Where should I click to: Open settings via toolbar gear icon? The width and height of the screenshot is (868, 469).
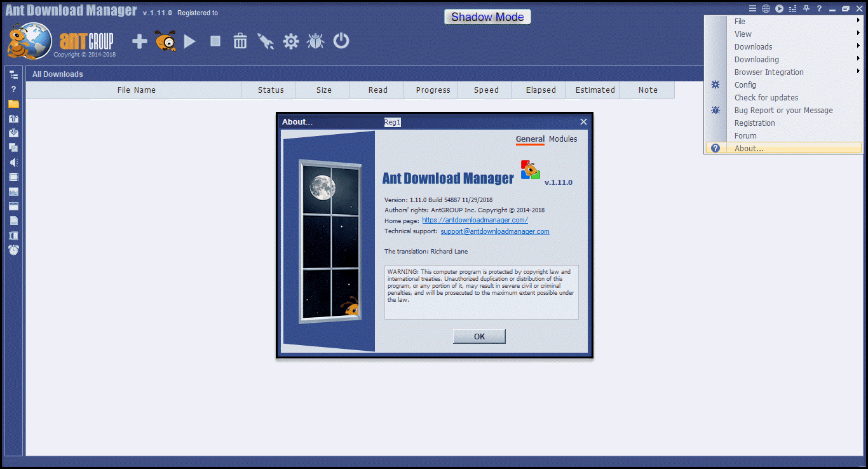click(x=291, y=41)
